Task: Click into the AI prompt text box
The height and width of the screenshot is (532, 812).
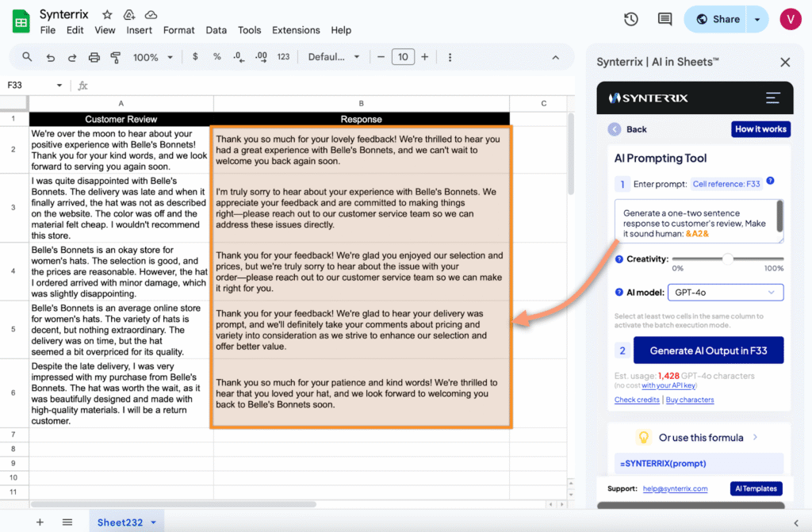Action: tap(699, 221)
